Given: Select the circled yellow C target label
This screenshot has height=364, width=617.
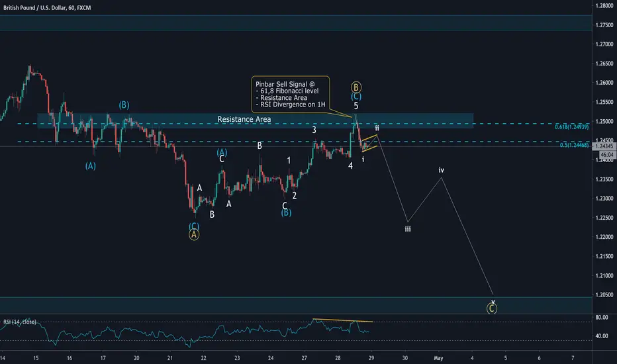Looking at the screenshot, I should click(x=491, y=309).
